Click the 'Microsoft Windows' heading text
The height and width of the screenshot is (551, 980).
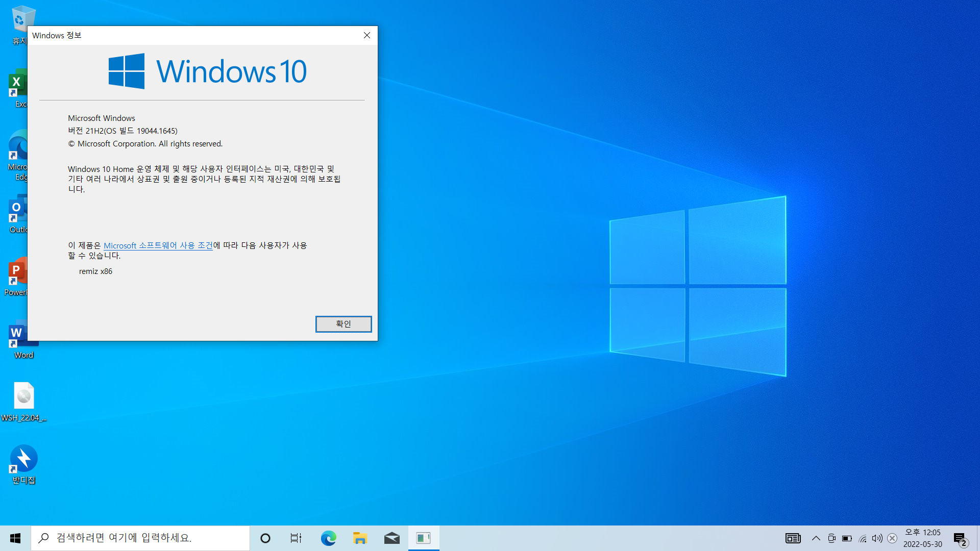pyautogui.click(x=102, y=118)
